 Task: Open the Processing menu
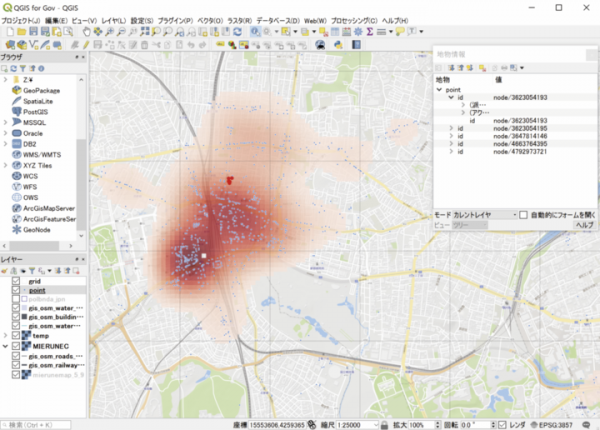[x=354, y=21]
